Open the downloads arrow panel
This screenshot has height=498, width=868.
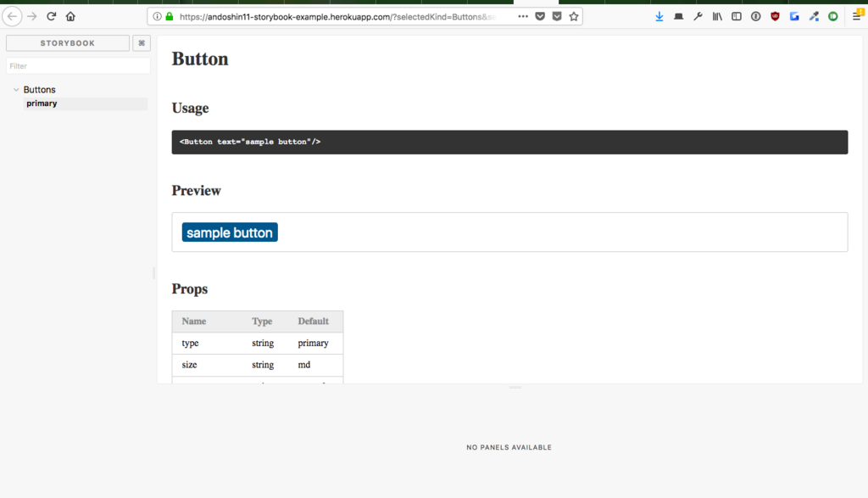(x=659, y=17)
